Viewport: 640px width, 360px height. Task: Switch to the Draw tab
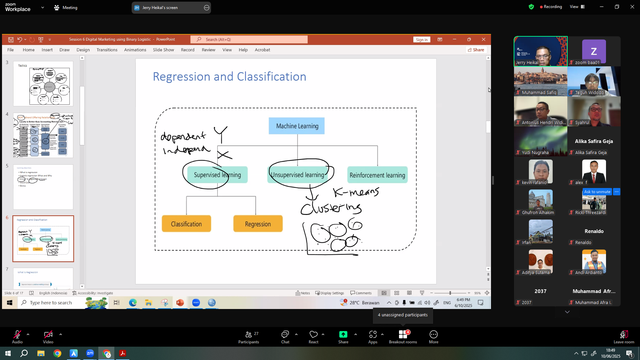(x=64, y=50)
